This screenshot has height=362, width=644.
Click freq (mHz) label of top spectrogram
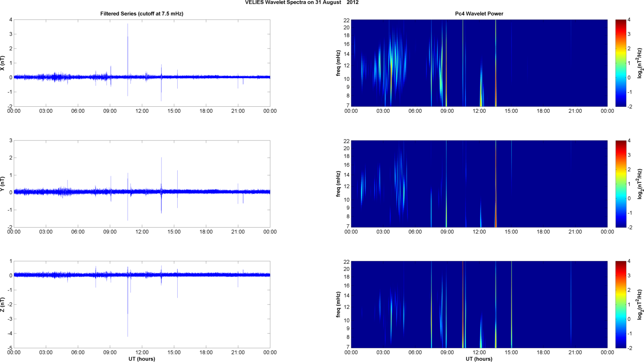pyautogui.click(x=338, y=63)
